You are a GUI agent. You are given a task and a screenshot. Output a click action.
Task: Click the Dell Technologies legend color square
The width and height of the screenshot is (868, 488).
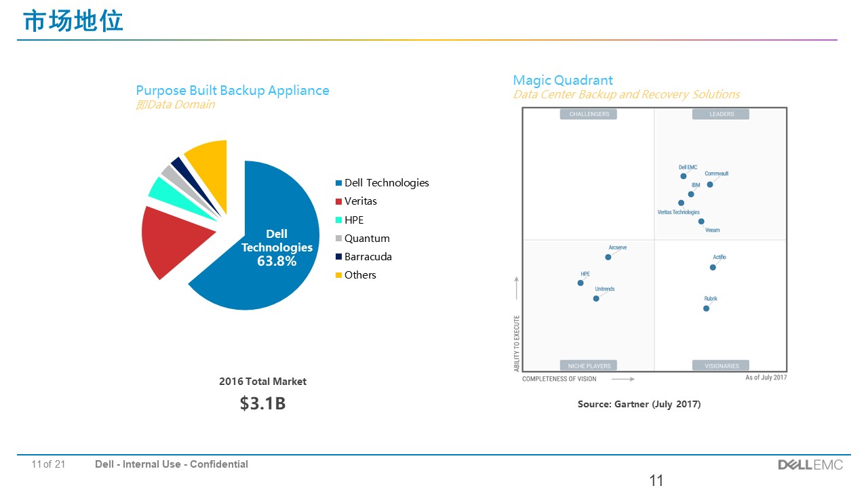[338, 183]
